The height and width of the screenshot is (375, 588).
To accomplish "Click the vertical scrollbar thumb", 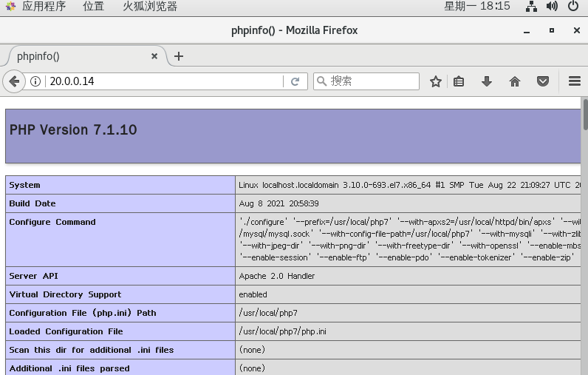I will click(584, 115).
